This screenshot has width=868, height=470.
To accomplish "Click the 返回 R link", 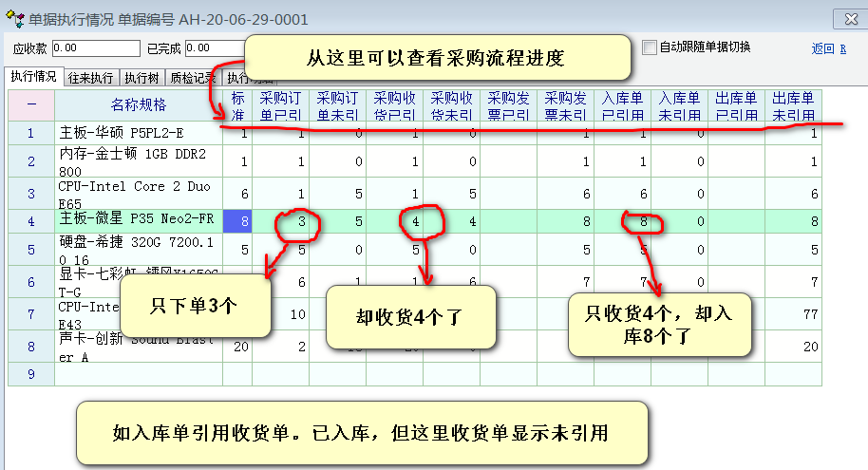I will 828,48.
